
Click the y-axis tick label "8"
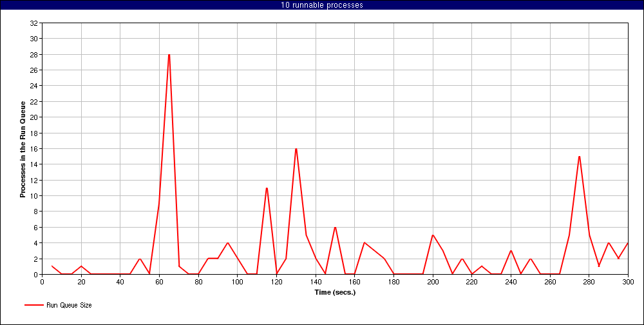(35, 212)
